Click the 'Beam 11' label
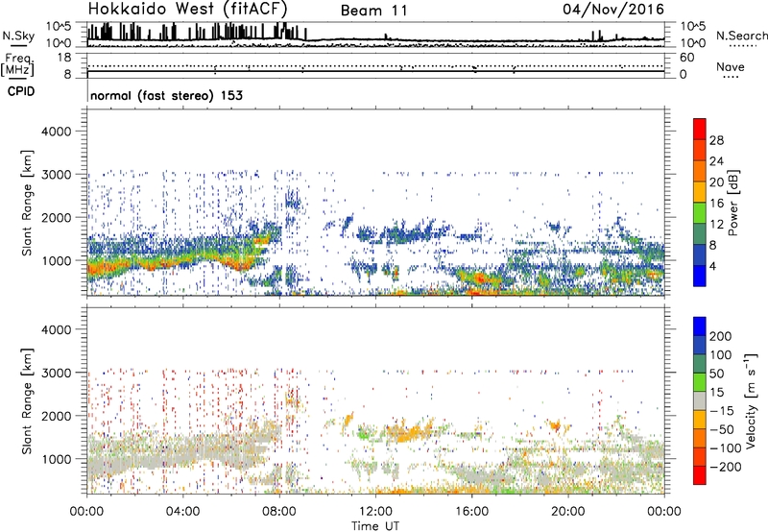This screenshot has width=768, height=532. (x=374, y=11)
